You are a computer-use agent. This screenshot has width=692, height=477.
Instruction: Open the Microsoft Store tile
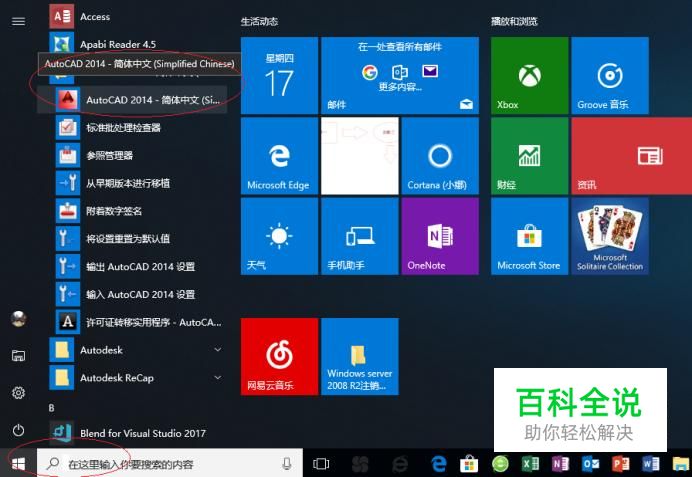pos(530,236)
